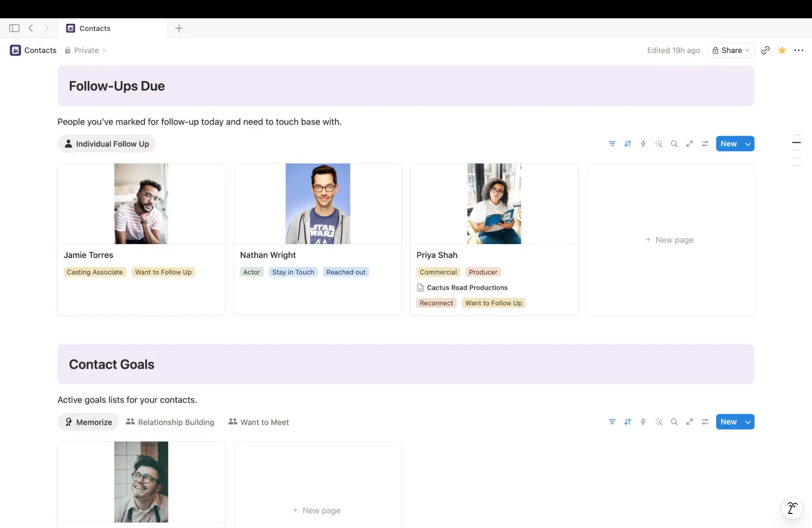Search the Contact Goals database
This screenshot has width=812, height=528.
point(674,422)
